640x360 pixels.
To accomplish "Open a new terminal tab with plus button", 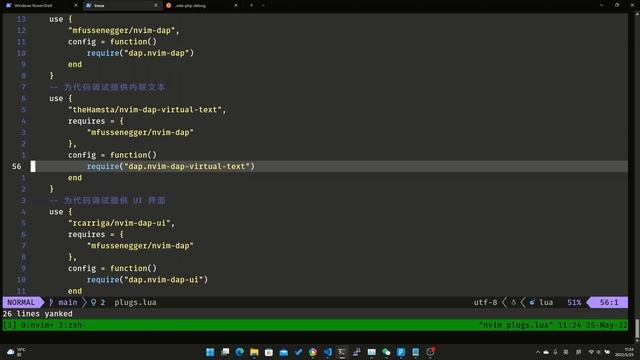I will (251, 6).
